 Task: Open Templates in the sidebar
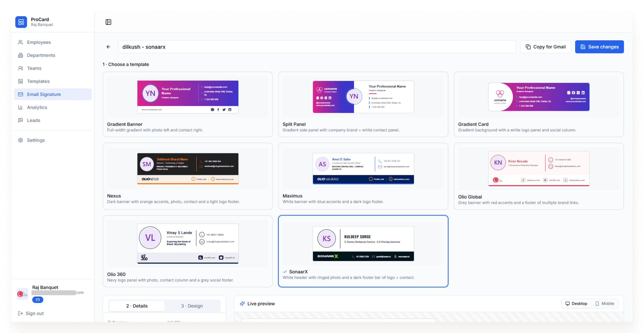53,81
